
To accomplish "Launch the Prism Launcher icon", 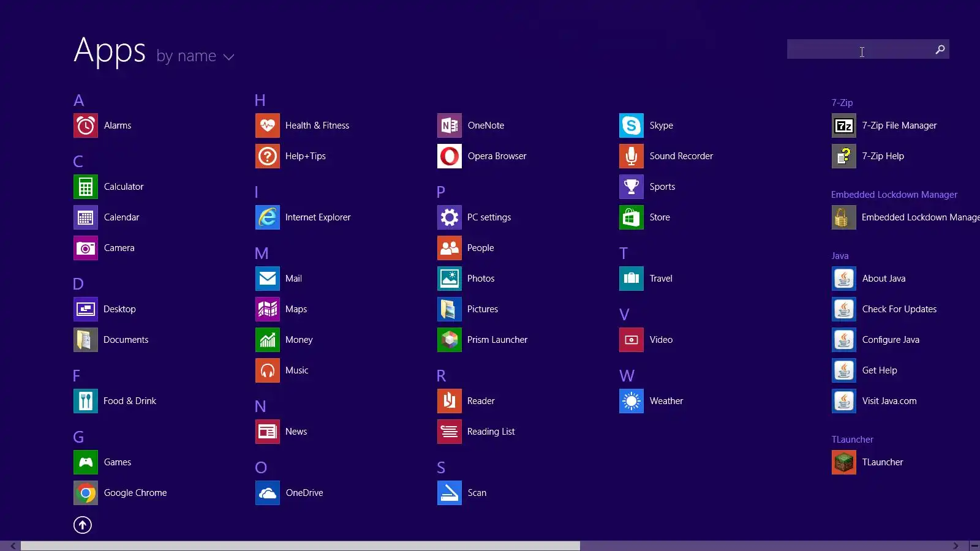I will click(x=450, y=340).
